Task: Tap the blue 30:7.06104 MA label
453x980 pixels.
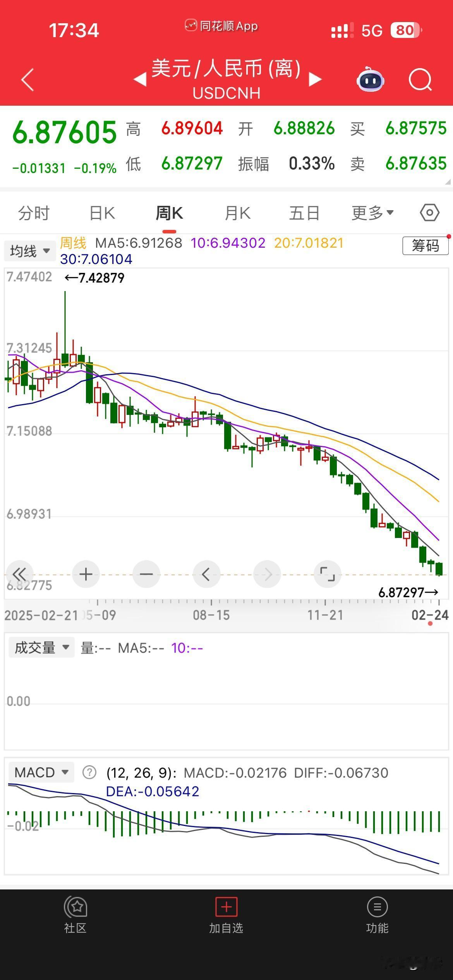Action: [x=96, y=259]
